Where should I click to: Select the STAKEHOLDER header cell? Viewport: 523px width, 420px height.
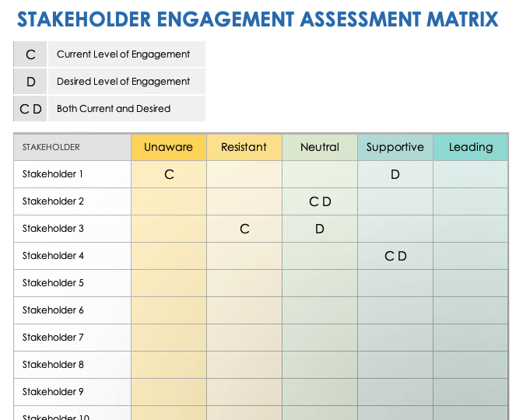(x=72, y=147)
